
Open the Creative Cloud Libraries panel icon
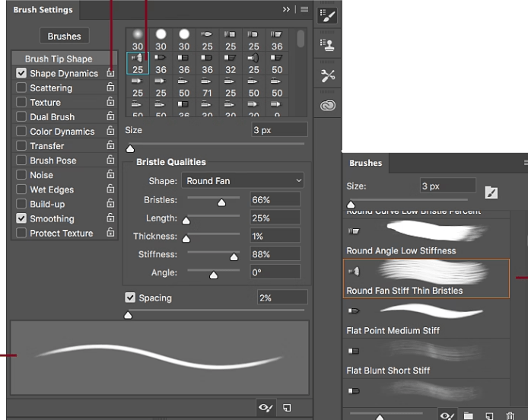tap(327, 105)
